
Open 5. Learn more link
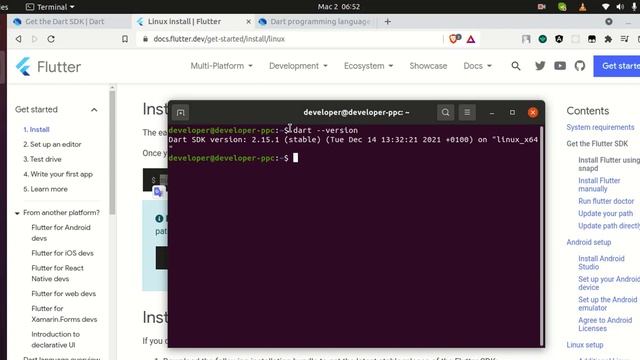[45, 189]
